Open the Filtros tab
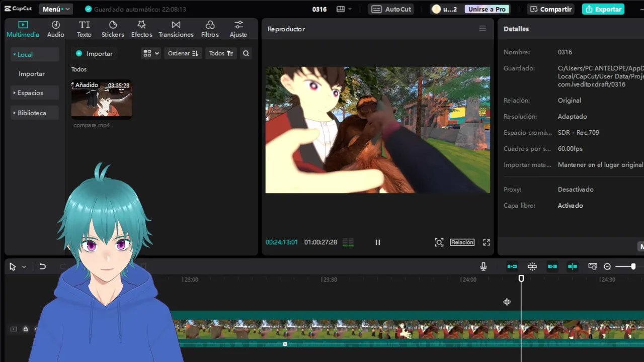The image size is (644, 362). pyautogui.click(x=210, y=29)
